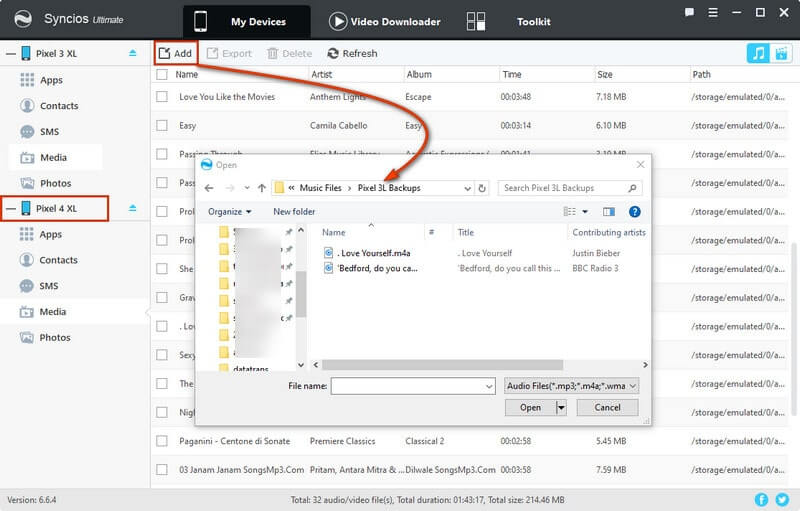Switch to music view icon
The height and width of the screenshot is (511, 800).
[758, 53]
